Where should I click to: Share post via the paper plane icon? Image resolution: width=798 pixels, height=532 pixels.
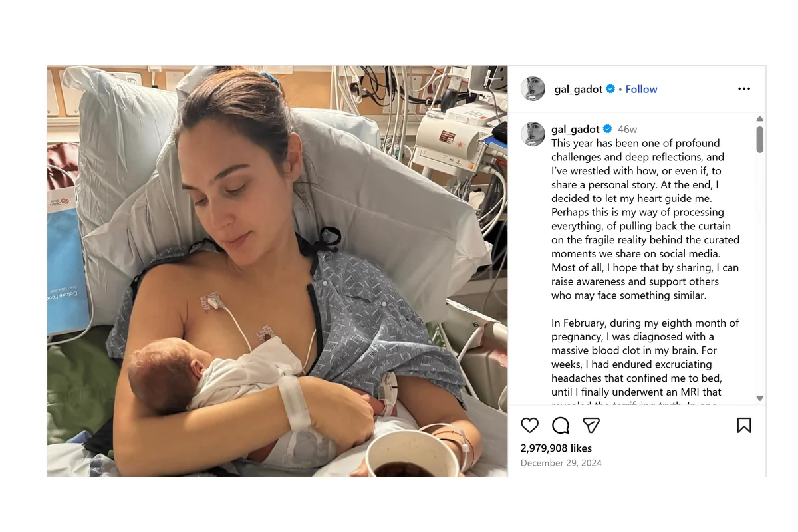(591, 426)
